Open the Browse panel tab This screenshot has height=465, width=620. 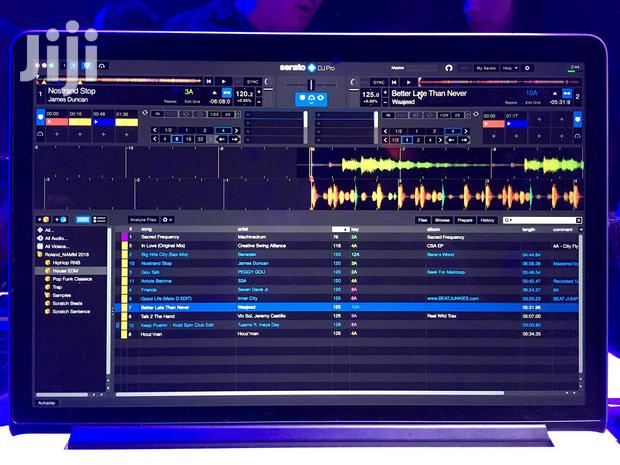(x=442, y=220)
